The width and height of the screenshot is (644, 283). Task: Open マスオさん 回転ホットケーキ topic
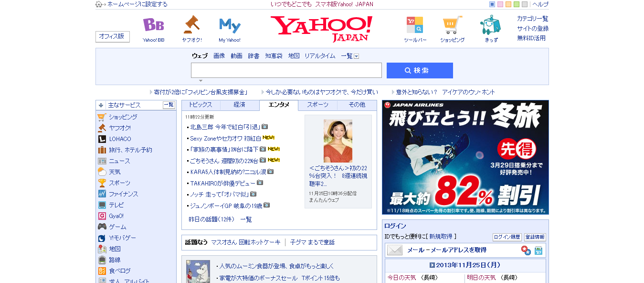[x=246, y=242]
